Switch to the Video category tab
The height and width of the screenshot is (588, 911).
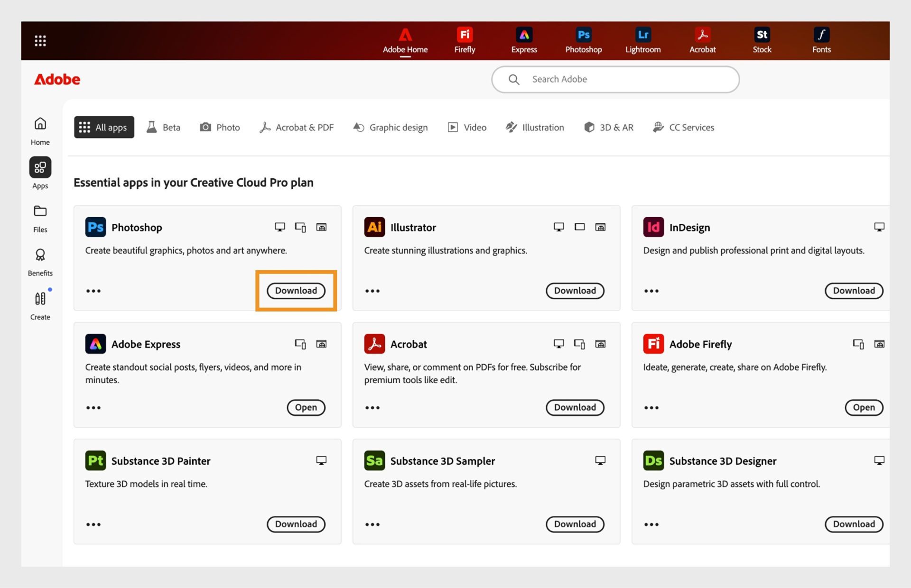click(x=467, y=127)
